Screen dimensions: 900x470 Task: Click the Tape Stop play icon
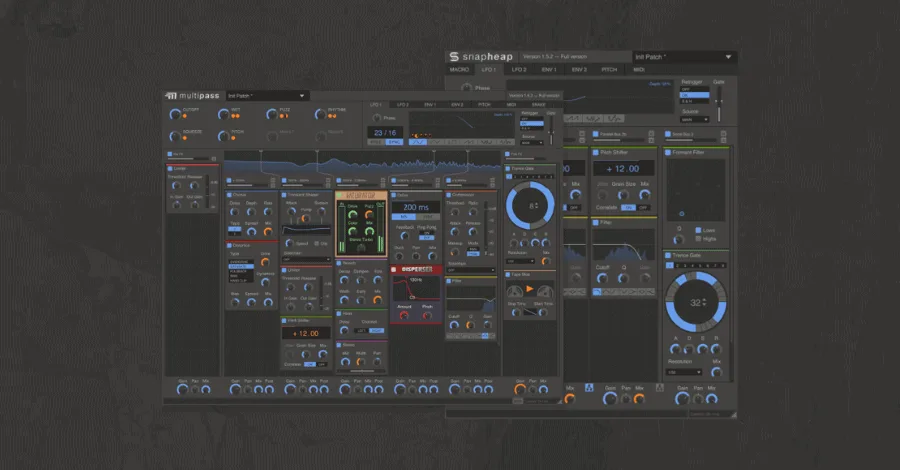(x=530, y=289)
